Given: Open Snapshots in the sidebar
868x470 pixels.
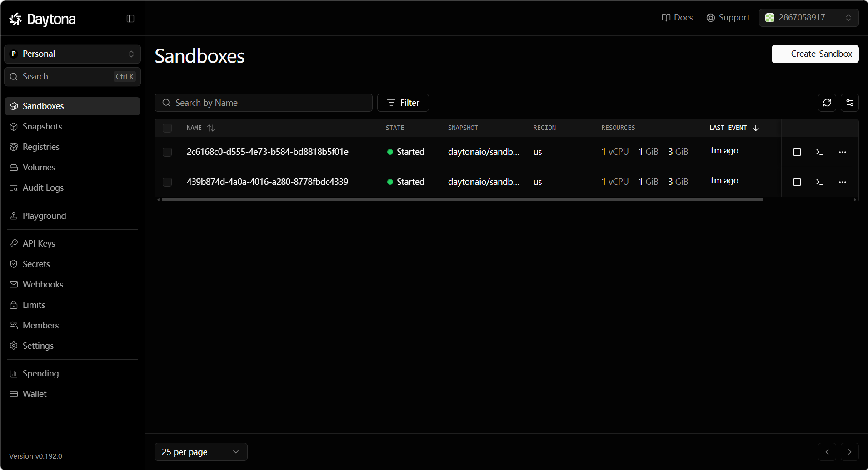Looking at the screenshot, I should [72, 126].
